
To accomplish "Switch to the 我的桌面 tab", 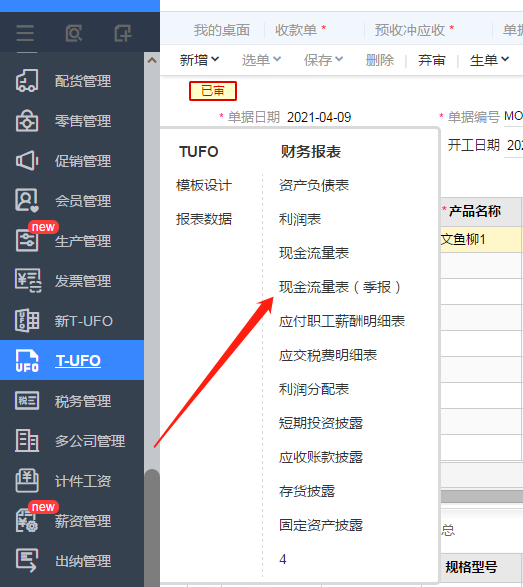I will click(x=222, y=30).
